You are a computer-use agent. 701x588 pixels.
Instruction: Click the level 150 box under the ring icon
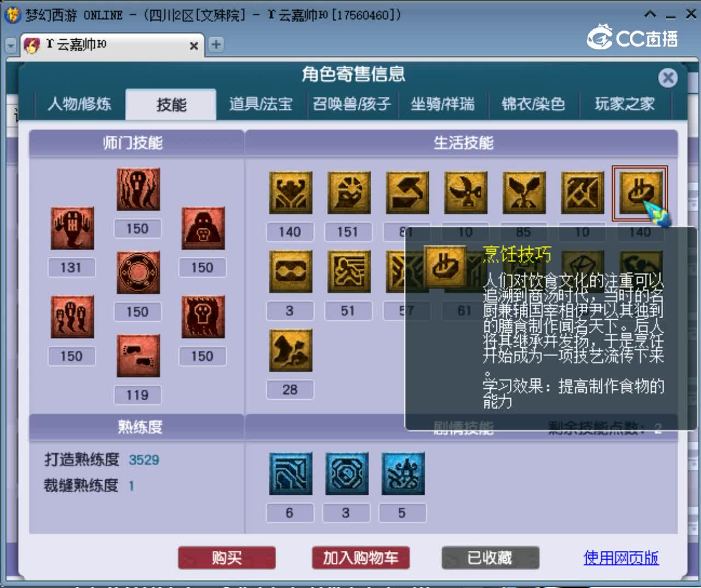137,312
